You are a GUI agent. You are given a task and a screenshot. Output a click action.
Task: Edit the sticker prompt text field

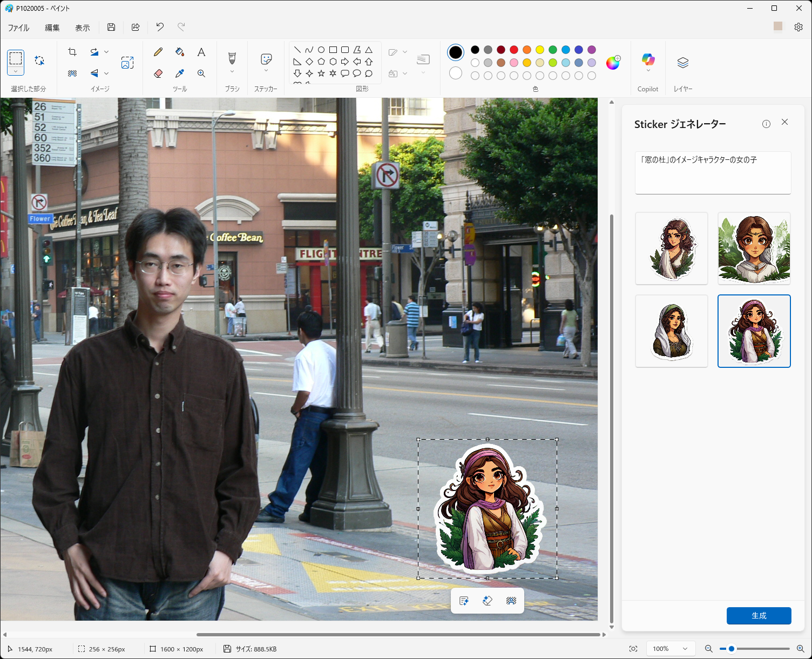[713, 172]
